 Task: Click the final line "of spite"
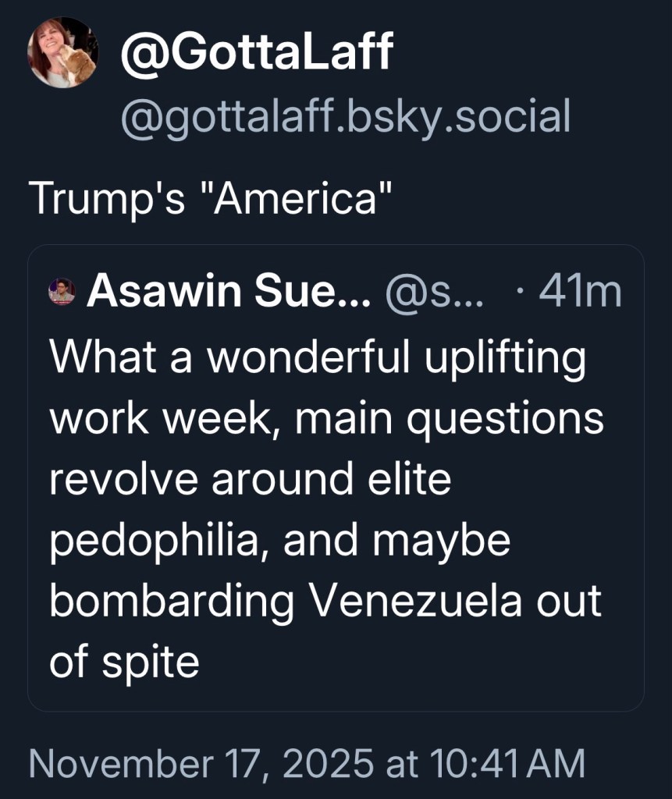point(125,662)
